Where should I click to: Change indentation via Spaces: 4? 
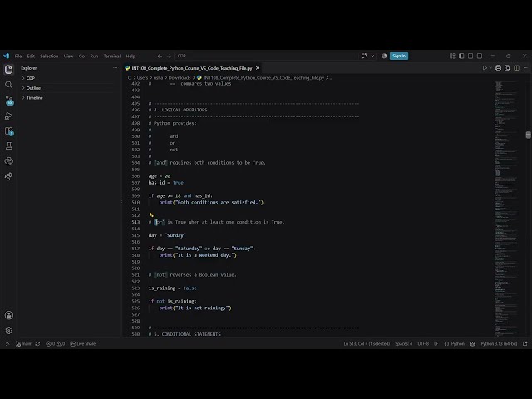(x=403, y=343)
